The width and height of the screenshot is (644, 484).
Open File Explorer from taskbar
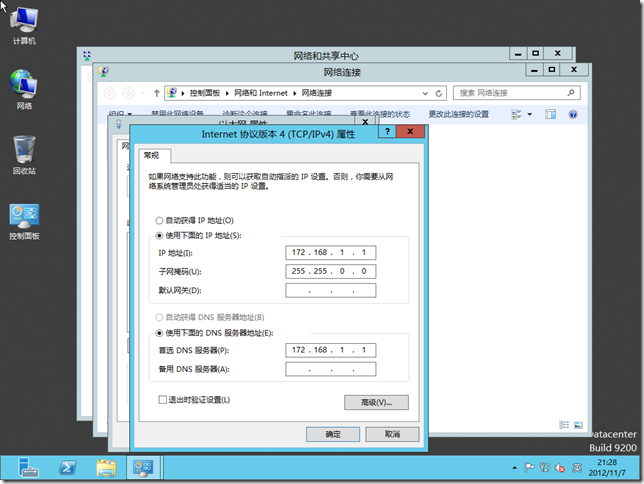point(106,468)
